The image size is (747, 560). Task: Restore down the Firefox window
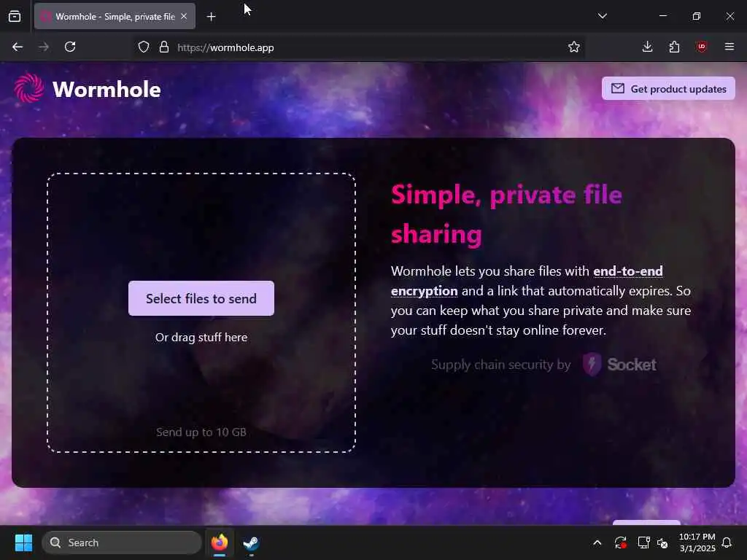coord(696,16)
